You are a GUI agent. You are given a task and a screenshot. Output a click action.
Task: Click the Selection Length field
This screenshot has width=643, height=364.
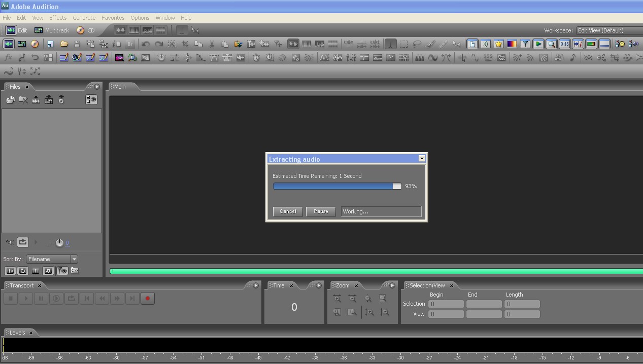coord(522,304)
